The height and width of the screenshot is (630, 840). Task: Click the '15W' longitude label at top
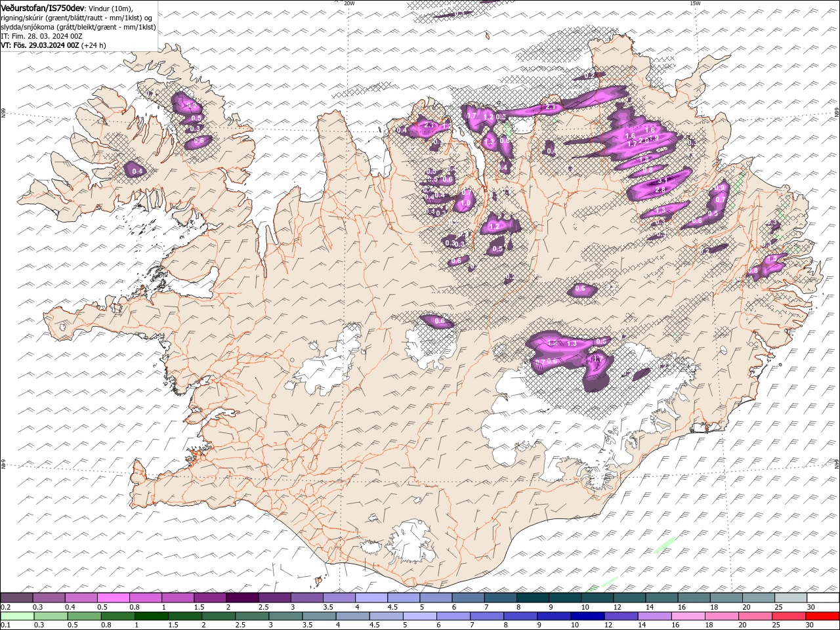[x=695, y=3]
